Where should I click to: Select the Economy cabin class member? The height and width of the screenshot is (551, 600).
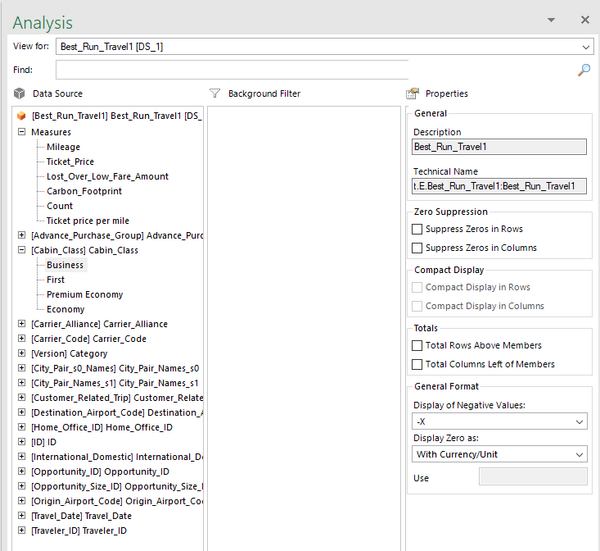tap(65, 309)
